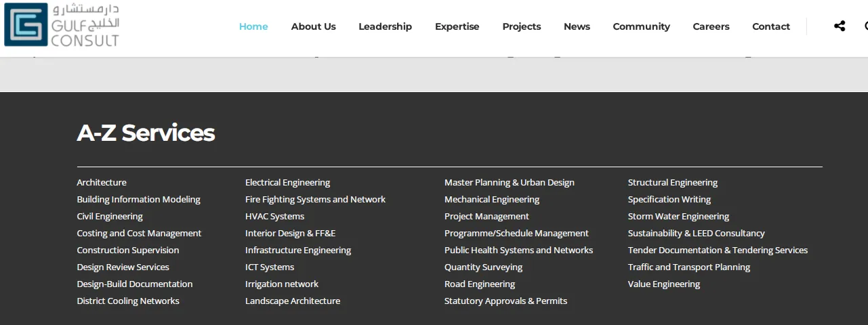Open the About Us menu
This screenshot has width=868, height=325.
pos(313,26)
